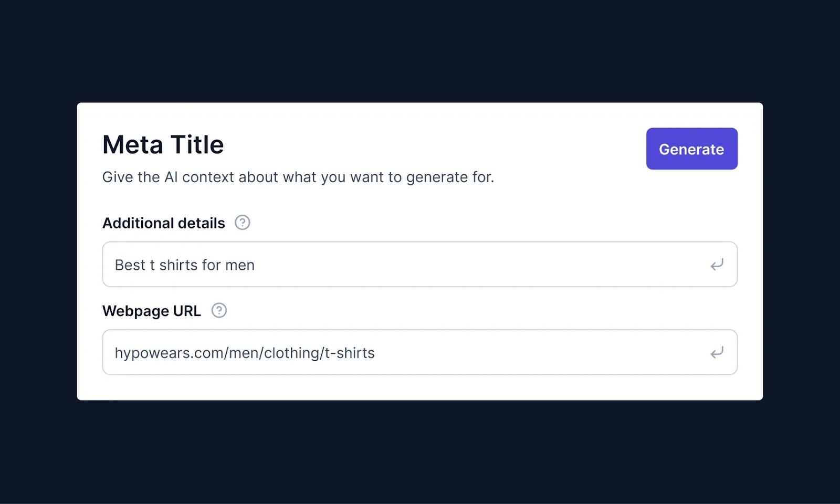Click enter arrow icon in Additional details field
Image resolution: width=840 pixels, height=504 pixels.
[x=717, y=265]
